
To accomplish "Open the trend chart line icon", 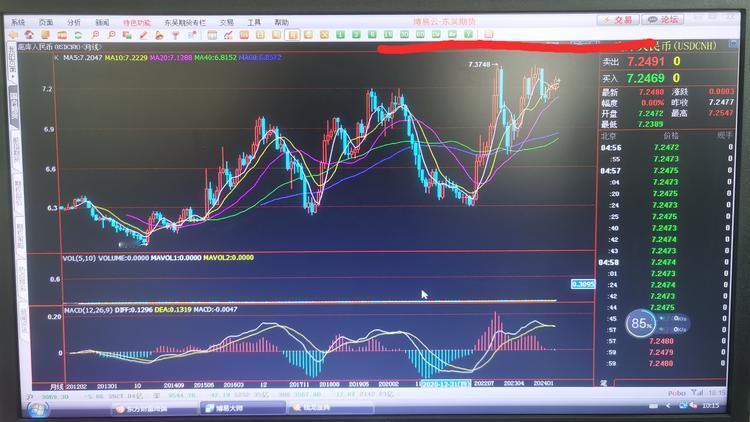I will 228,35.
